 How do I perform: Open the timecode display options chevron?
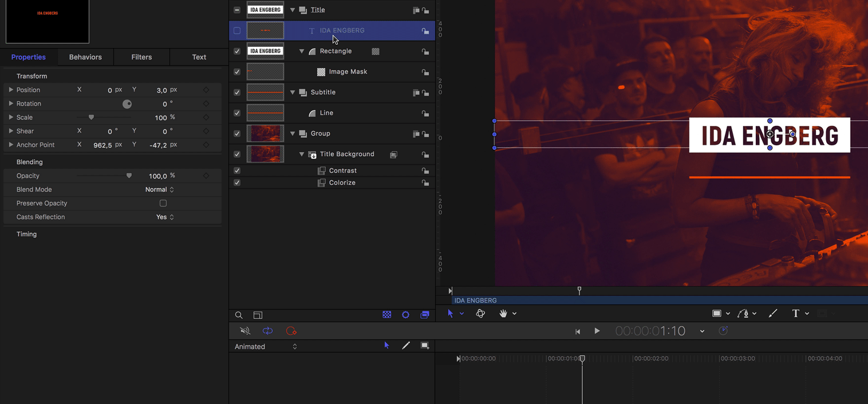pyautogui.click(x=702, y=331)
